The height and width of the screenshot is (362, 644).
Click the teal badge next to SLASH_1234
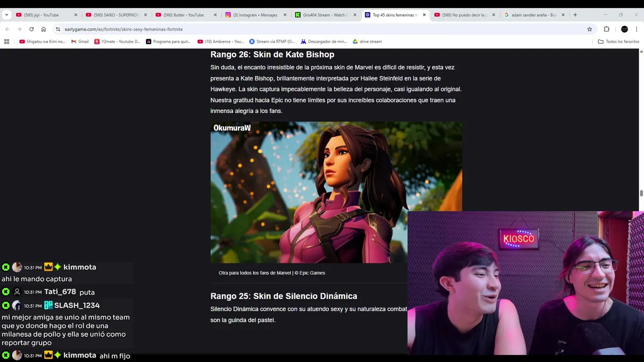pyautogui.click(x=48, y=305)
